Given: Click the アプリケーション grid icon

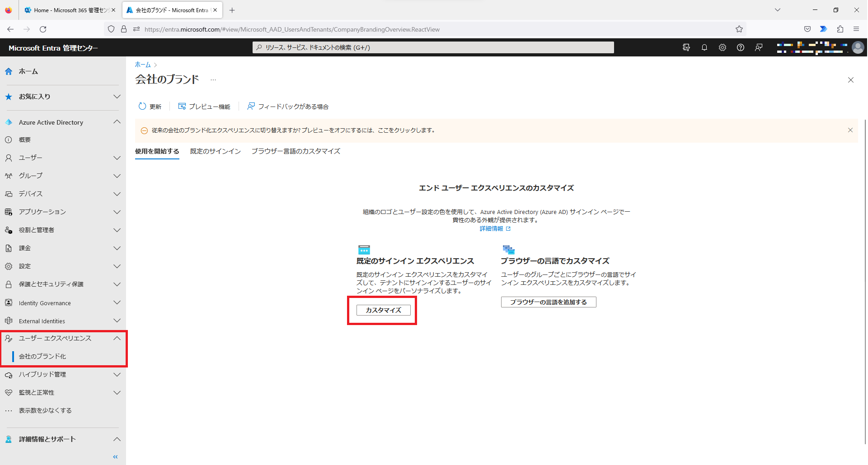Looking at the screenshot, I should (x=9, y=212).
